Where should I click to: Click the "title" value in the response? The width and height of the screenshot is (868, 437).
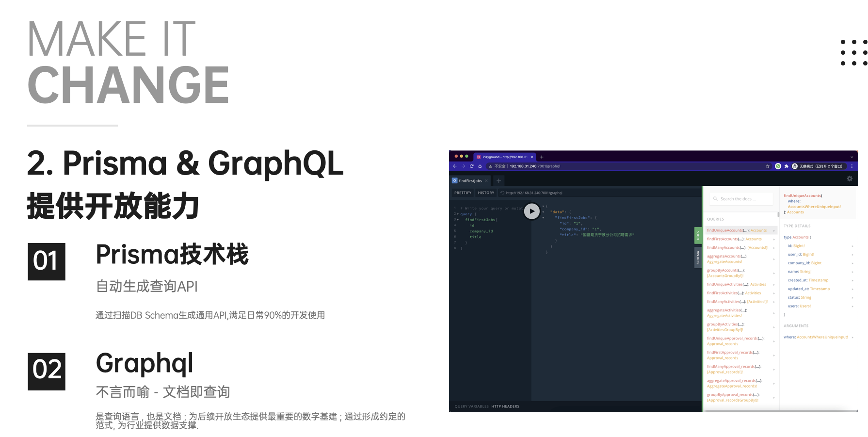coord(607,235)
